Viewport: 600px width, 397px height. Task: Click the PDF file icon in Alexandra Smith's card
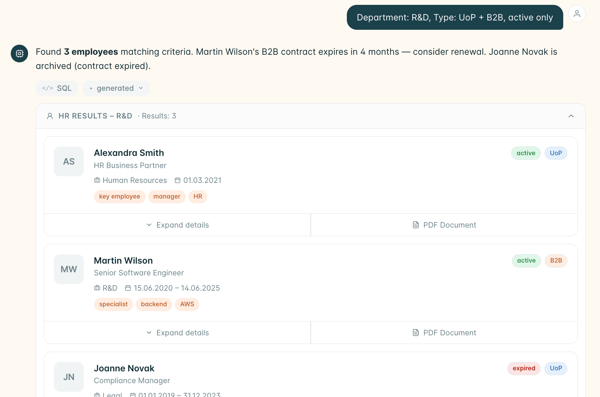point(416,225)
